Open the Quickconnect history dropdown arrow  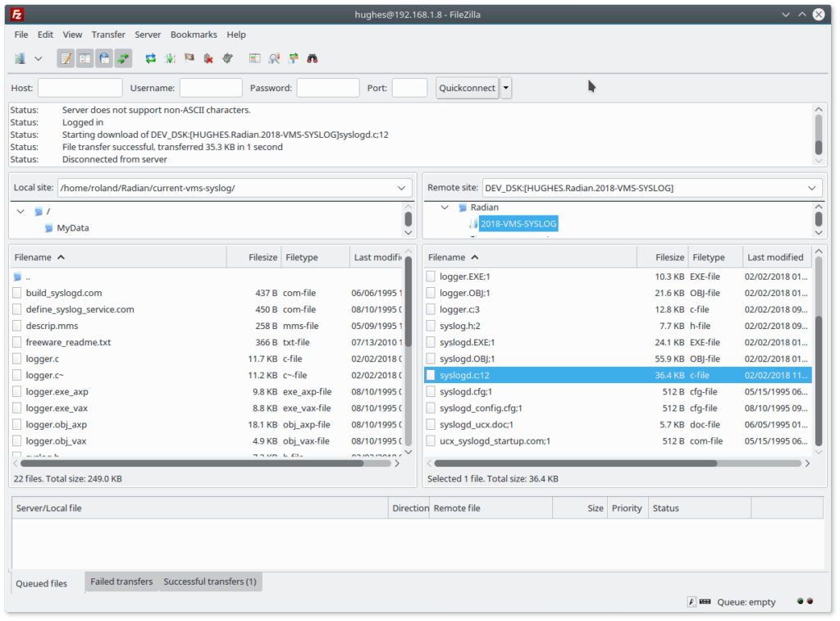(506, 88)
